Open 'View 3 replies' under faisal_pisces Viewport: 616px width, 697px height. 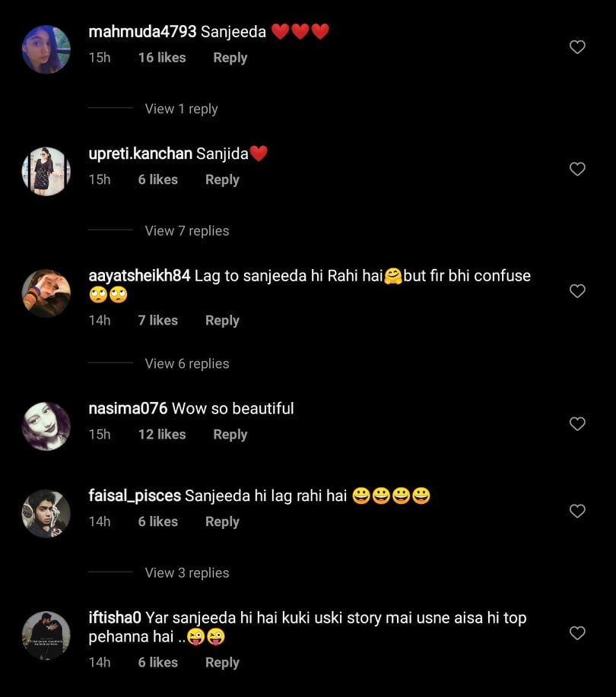click(x=186, y=572)
